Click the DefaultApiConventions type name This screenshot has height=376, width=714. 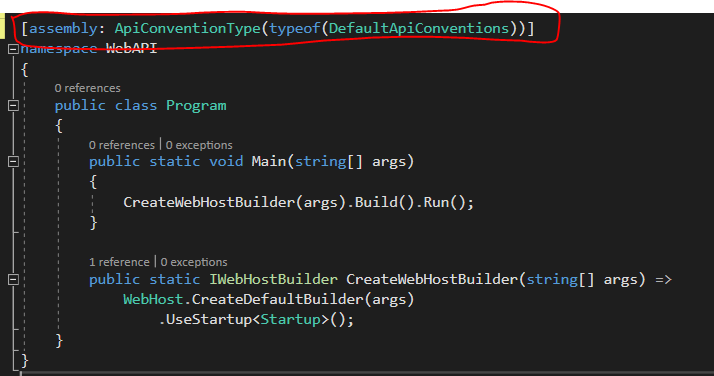point(419,29)
